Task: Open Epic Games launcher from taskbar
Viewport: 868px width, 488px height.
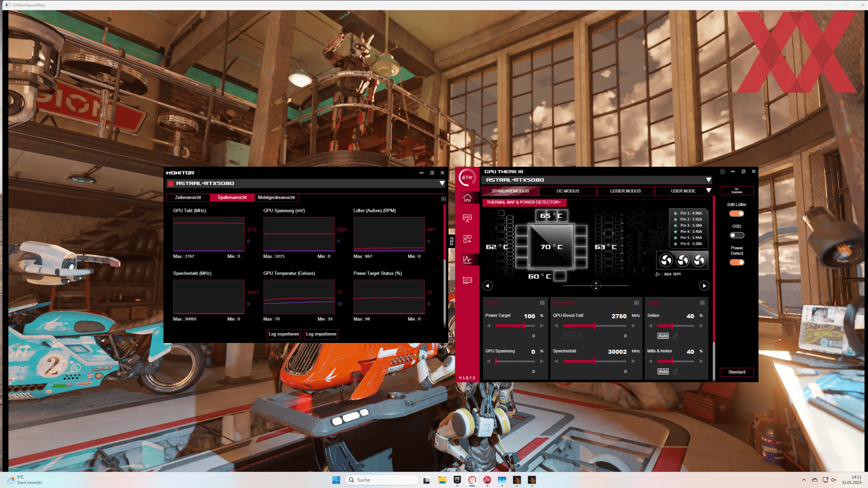Action: click(x=457, y=480)
